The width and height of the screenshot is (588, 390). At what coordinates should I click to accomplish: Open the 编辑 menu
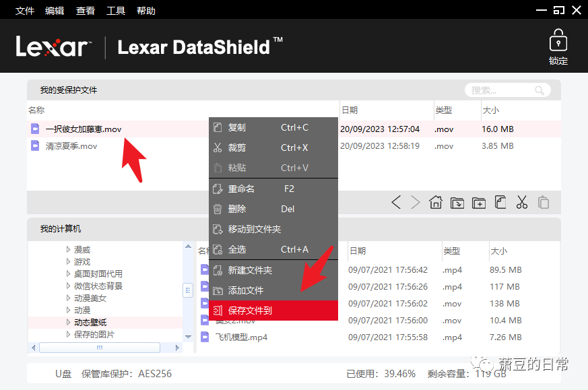pyautogui.click(x=55, y=11)
